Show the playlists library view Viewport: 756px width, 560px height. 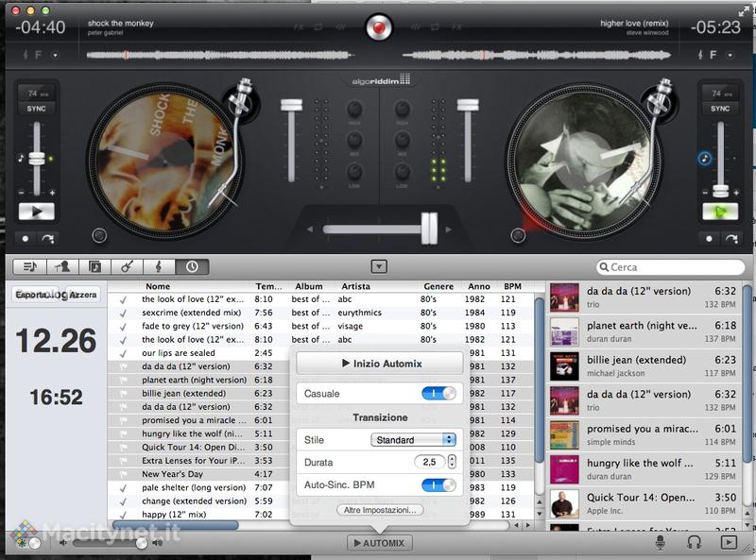(30, 266)
